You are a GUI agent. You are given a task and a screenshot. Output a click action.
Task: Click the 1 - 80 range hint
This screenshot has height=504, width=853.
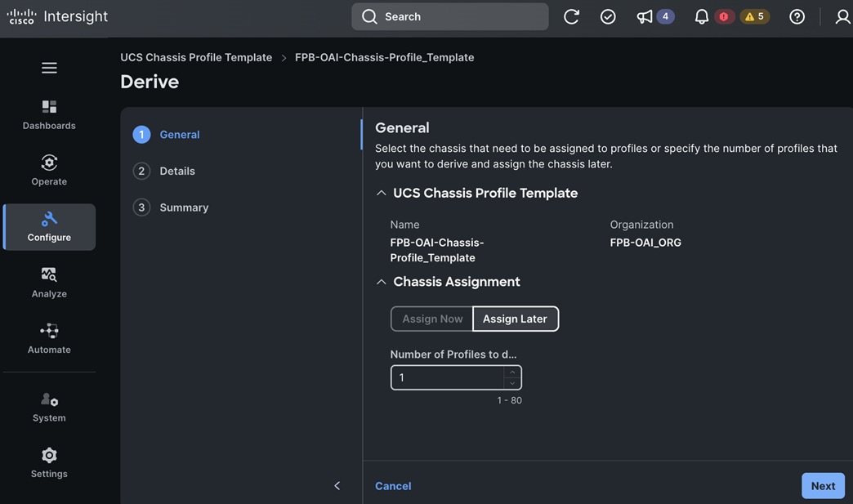click(x=509, y=400)
